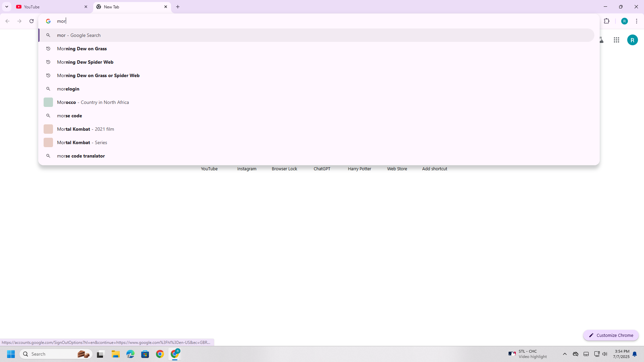Open a new tab with plus button

click(178, 7)
